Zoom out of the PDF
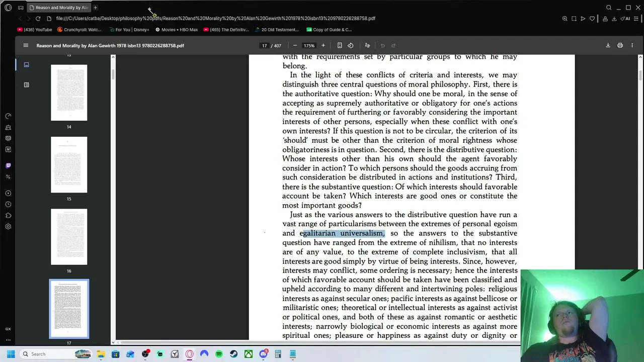This screenshot has width=644, height=362. pos(295,45)
